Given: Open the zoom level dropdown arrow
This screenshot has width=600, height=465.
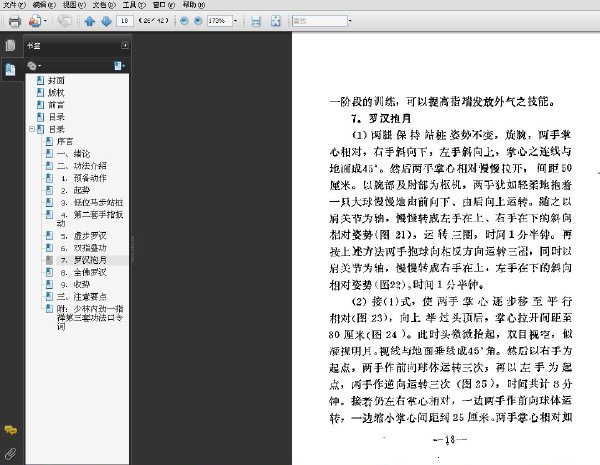Looking at the screenshot, I should pyautogui.click(x=235, y=21).
